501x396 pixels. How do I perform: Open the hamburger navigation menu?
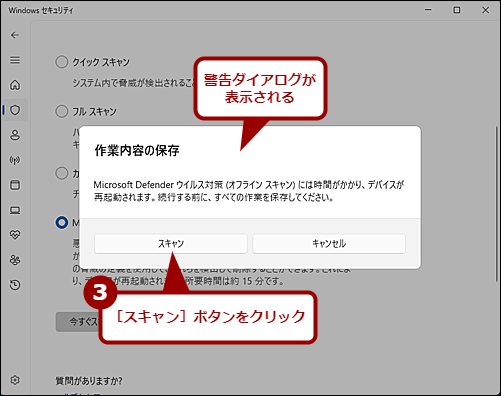point(15,60)
